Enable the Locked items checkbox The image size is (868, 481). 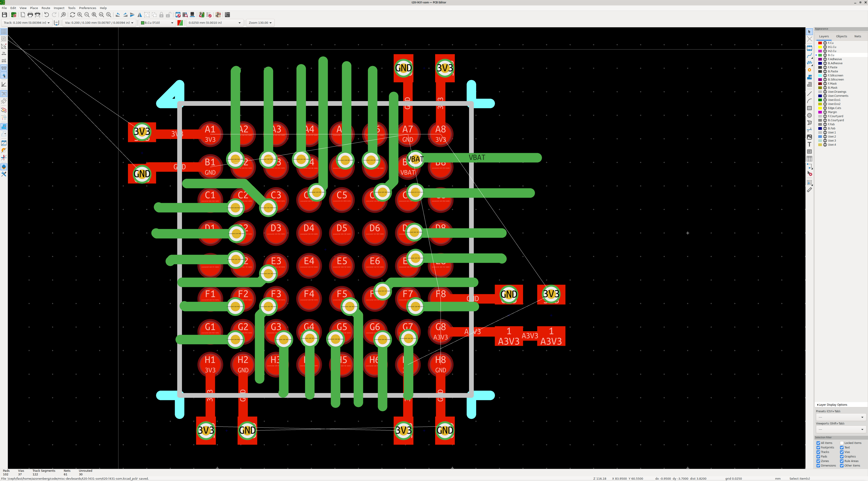(x=842, y=443)
